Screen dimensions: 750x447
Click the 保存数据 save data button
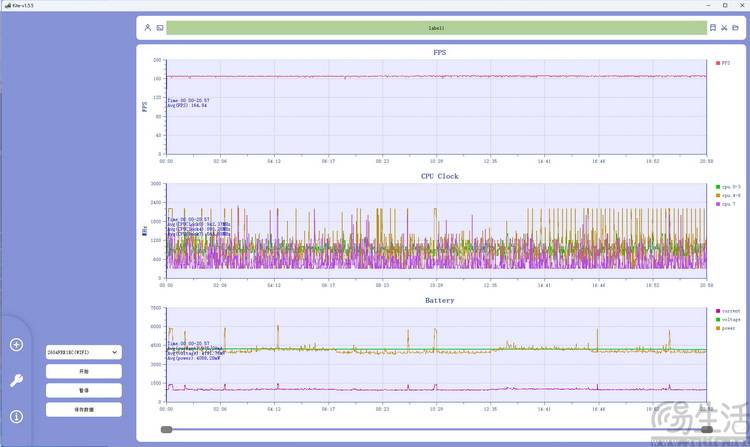pyautogui.click(x=84, y=410)
